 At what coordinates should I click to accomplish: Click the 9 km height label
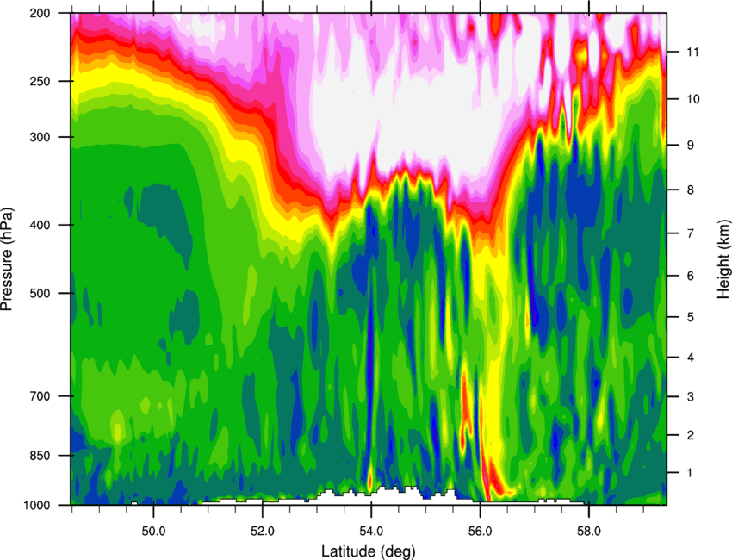pyautogui.click(x=691, y=146)
